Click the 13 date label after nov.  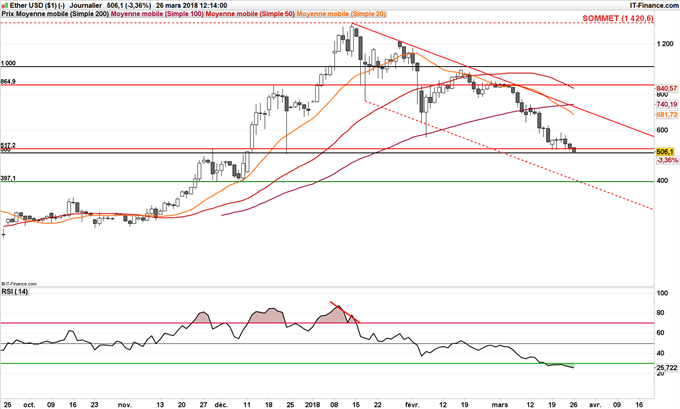[x=160, y=405]
